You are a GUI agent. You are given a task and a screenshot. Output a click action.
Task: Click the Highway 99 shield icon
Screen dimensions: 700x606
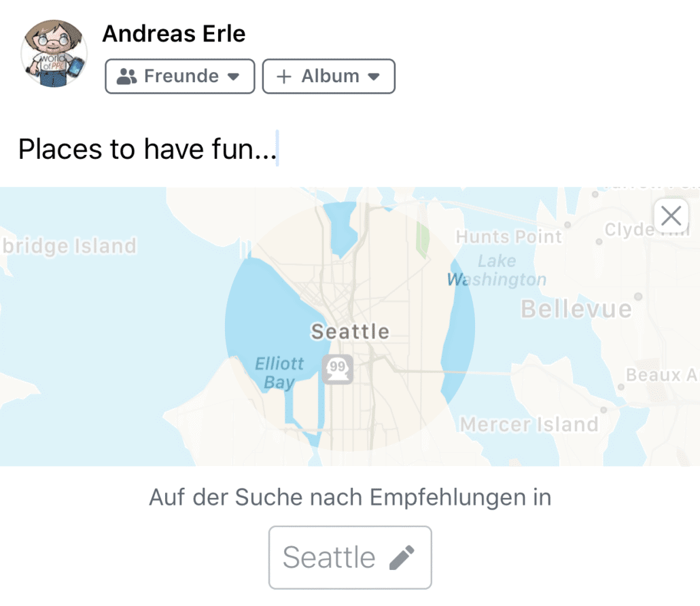click(x=338, y=370)
